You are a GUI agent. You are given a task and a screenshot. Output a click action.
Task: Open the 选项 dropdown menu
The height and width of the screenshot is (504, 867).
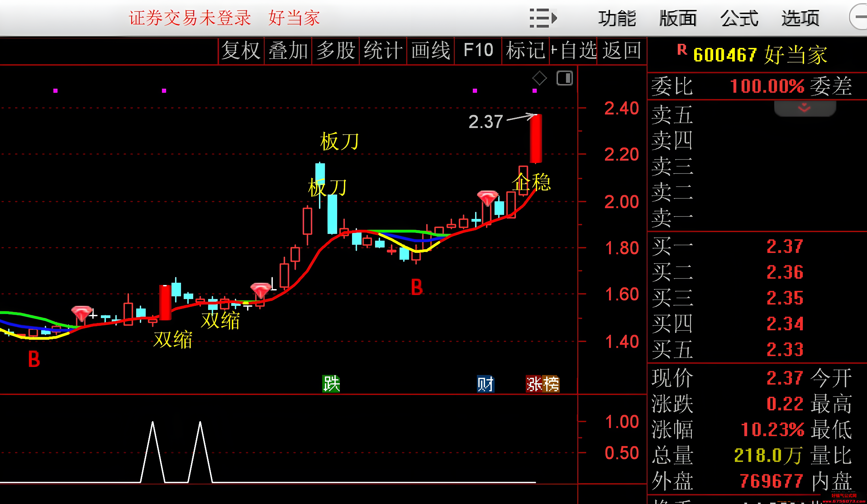pyautogui.click(x=801, y=18)
